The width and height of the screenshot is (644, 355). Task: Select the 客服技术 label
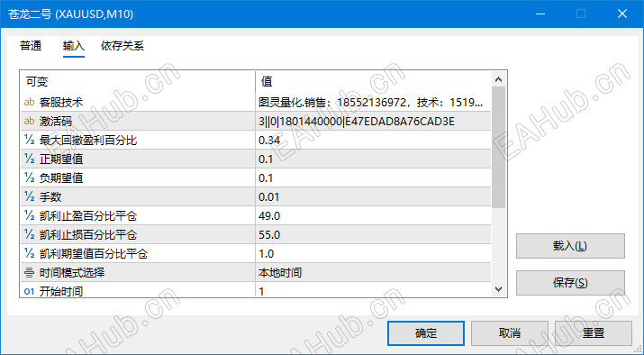coord(61,102)
